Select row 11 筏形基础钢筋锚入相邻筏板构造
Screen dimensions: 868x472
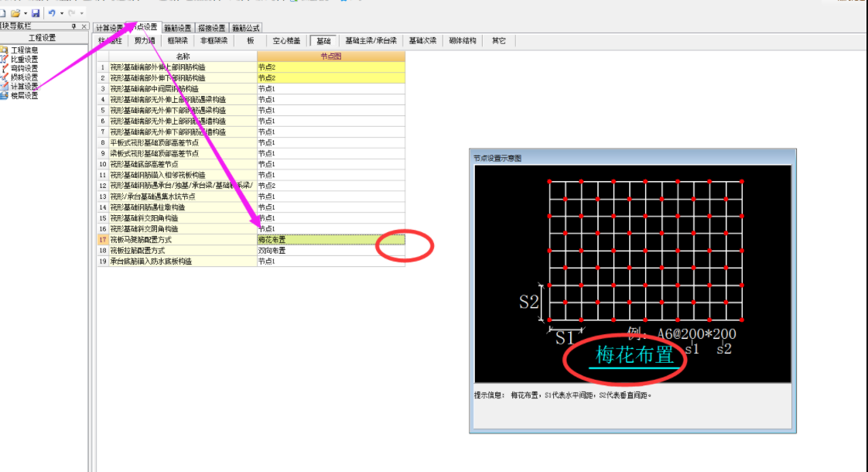point(183,175)
